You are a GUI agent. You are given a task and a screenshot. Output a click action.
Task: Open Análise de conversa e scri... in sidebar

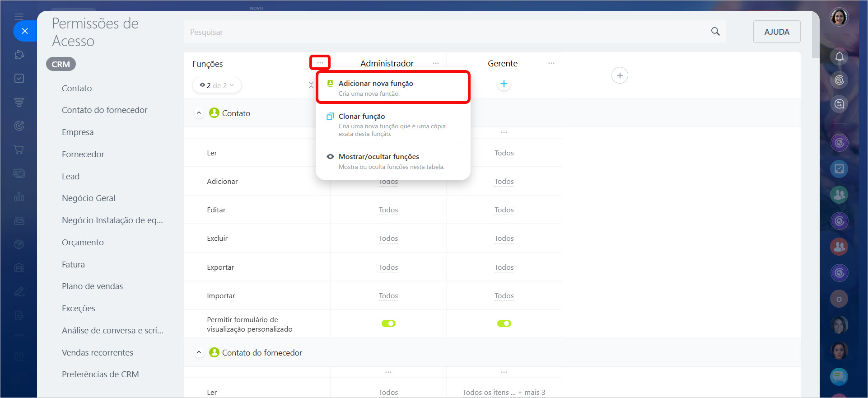pos(112,331)
